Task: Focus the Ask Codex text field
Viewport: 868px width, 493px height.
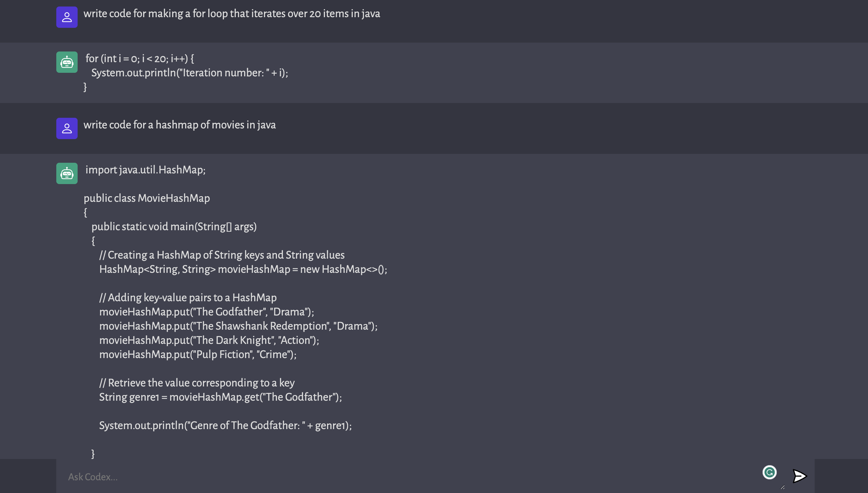Action: (407, 477)
